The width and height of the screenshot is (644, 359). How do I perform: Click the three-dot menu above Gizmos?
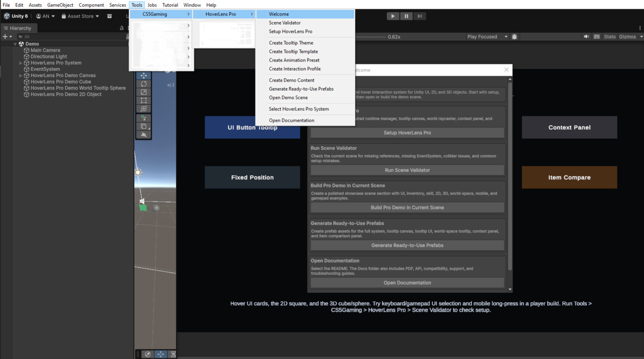coord(639,28)
